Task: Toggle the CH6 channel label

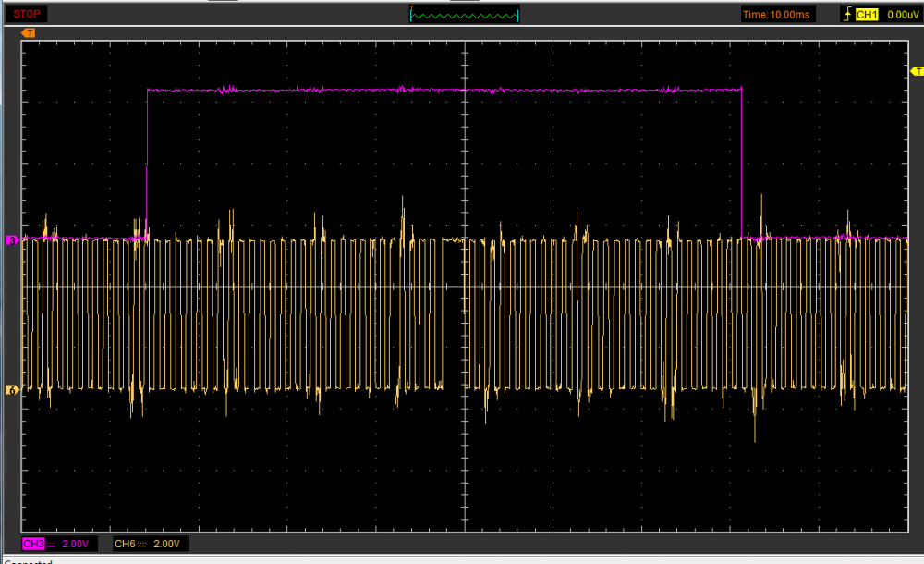Action: click(x=126, y=543)
